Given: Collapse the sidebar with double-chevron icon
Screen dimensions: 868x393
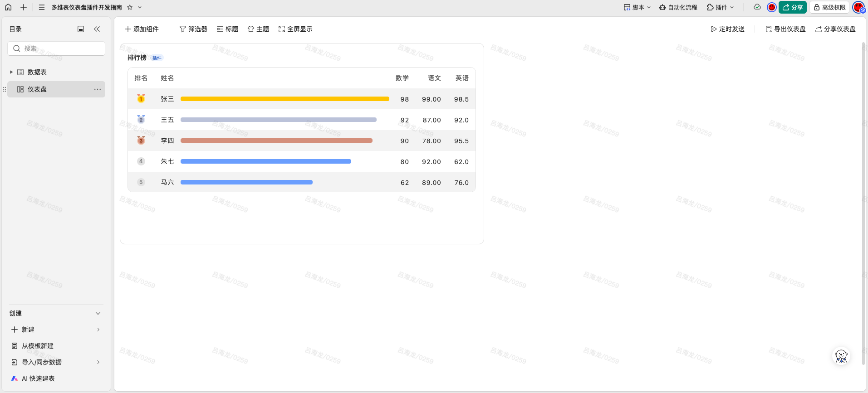Looking at the screenshot, I should pyautogui.click(x=97, y=29).
